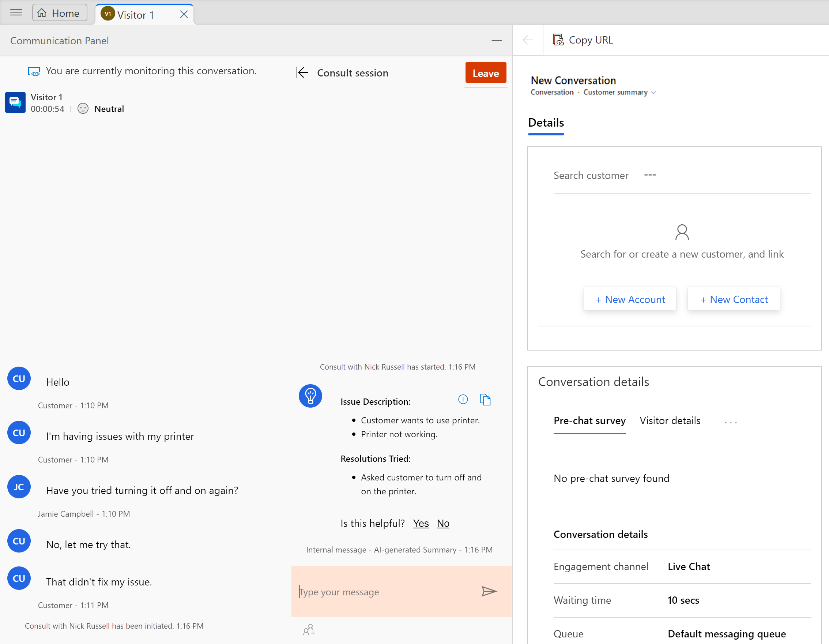The image size is (829, 644).
Task: Click the neutral sentiment emoji icon
Action: coord(82,108)
